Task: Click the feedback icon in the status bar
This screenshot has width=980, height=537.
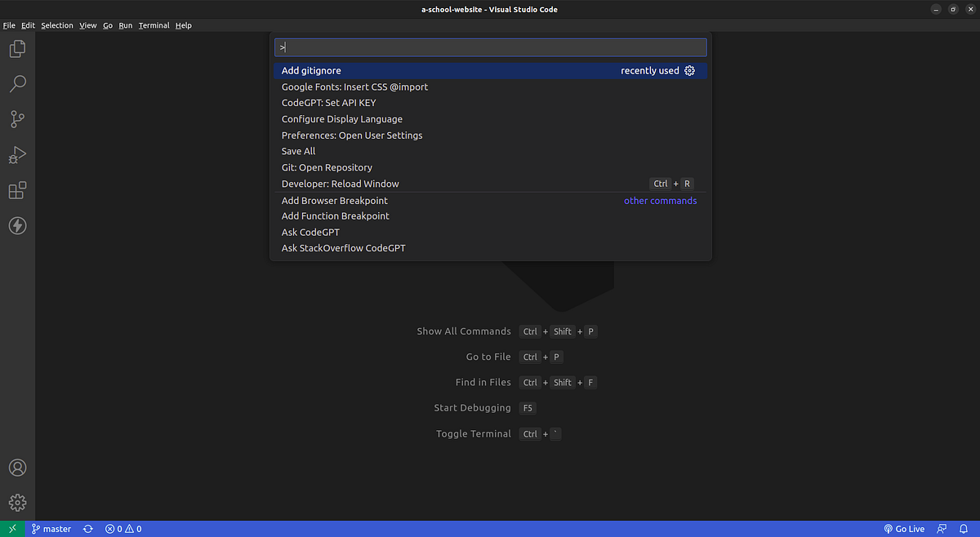Action: (x=942, y=529)
